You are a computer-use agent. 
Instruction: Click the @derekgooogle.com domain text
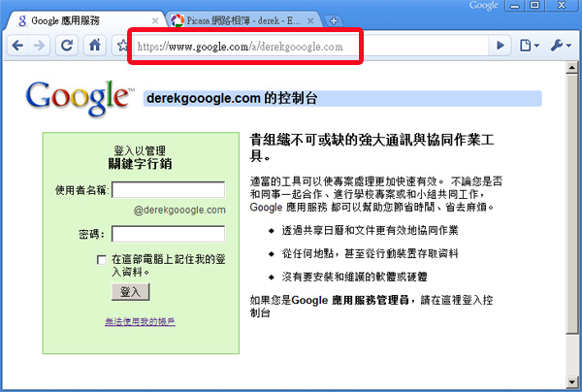click(179, 211)
